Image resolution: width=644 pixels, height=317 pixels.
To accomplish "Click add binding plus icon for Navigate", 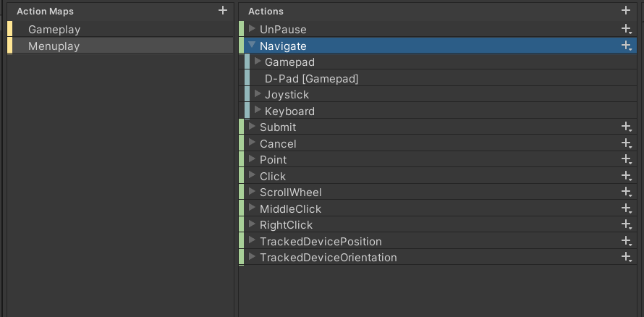I will coord(627,46).
